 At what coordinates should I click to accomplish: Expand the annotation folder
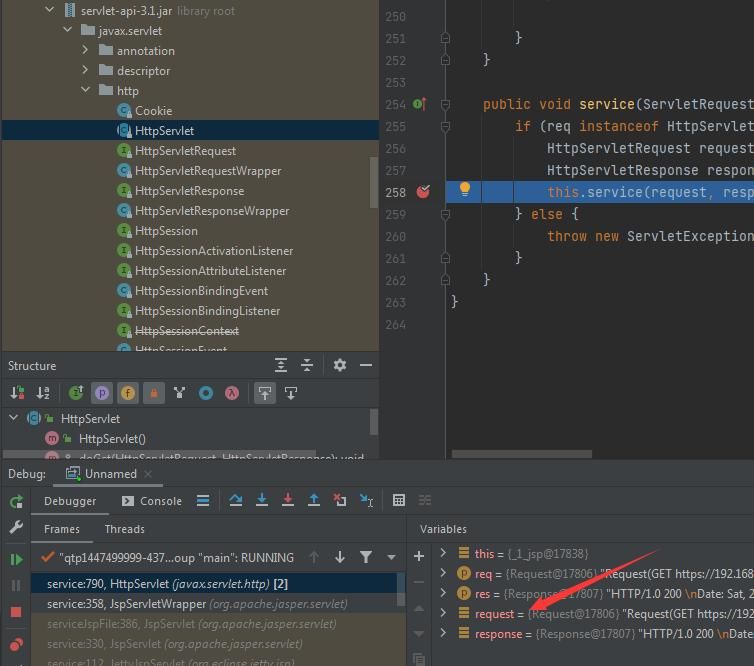(86, 50)
